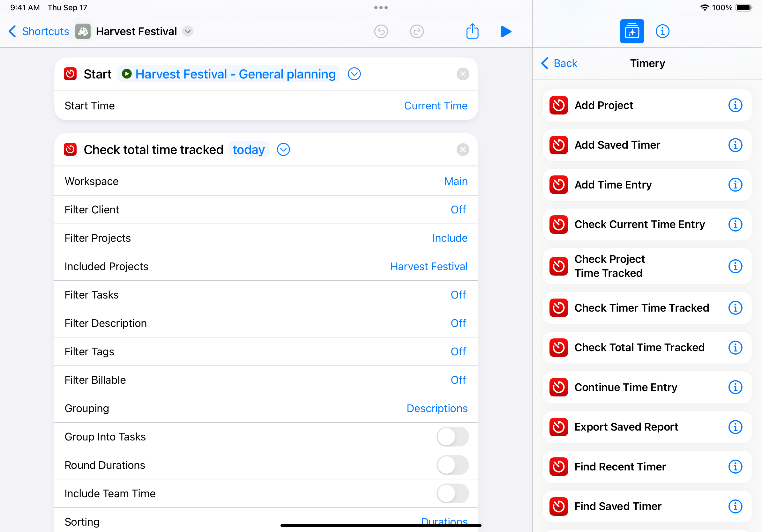Go back to Shortcuts list
The height and width of the screenshot is (532, 762).
39,32
